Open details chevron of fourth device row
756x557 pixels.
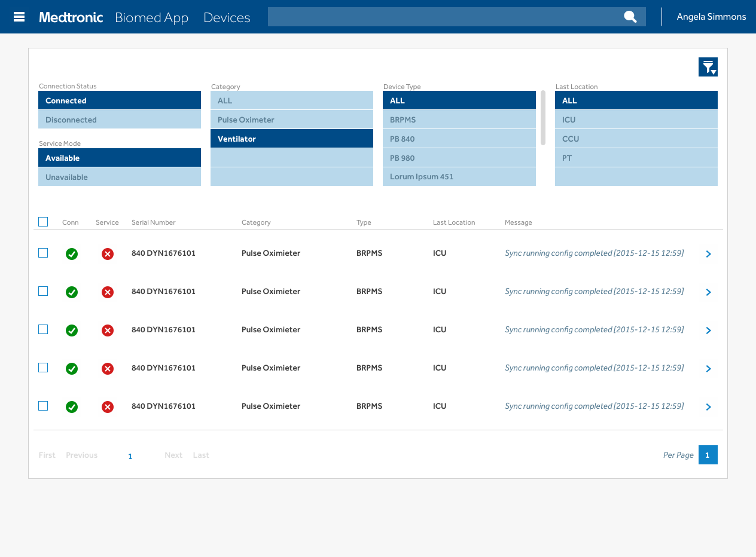click(x=709, y=369)
